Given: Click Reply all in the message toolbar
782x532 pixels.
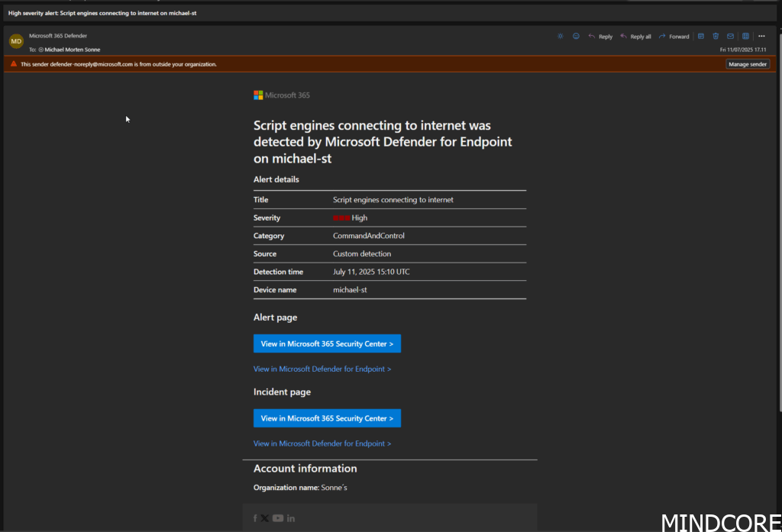Looking at the screenshot, I should 635,37.
